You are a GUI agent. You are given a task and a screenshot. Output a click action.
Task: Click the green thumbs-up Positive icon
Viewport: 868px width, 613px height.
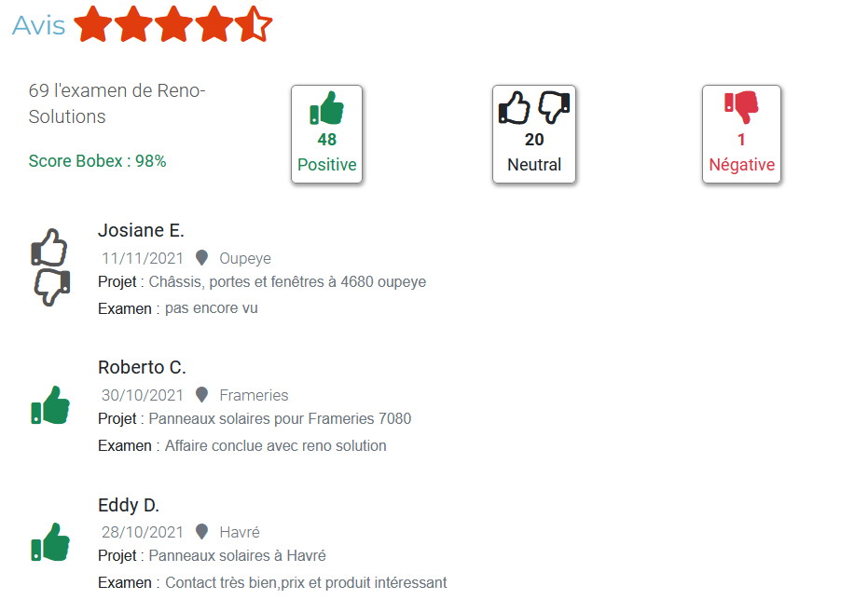point(326,108)
